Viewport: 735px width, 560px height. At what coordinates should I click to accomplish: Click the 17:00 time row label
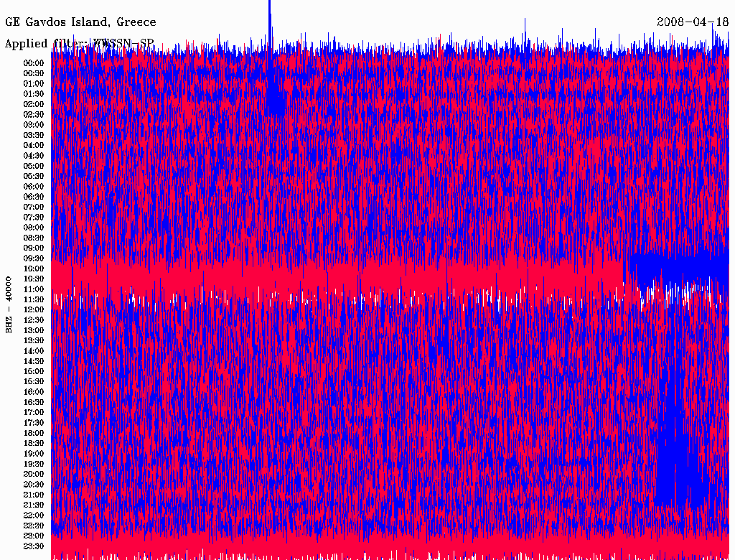pos(34,412)
